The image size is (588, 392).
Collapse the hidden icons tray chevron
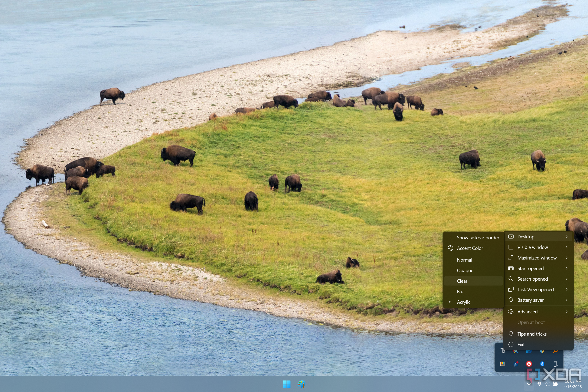(529, 384)
